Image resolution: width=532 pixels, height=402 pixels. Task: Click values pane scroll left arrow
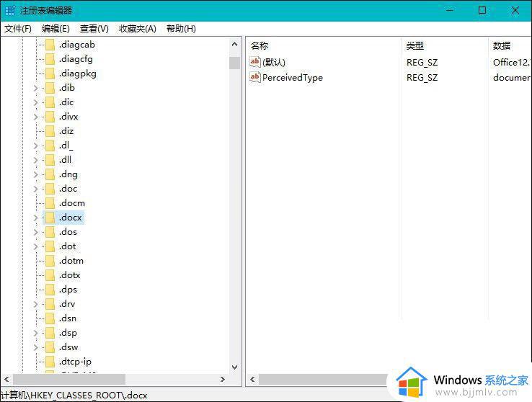pyautogui.click(x=252, y=379)
